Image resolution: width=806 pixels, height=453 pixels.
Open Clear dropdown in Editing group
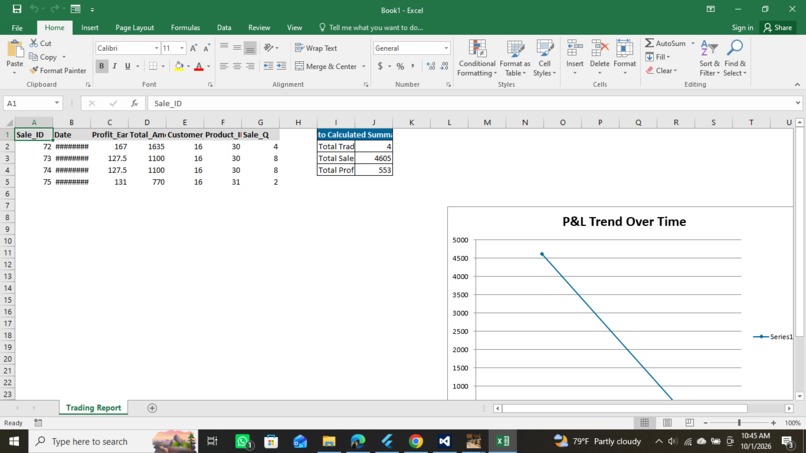pyautogui.click(x=661, y=70)
